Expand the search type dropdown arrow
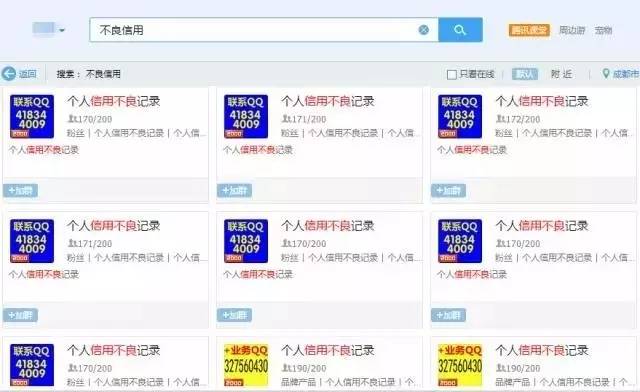This screenshot has width=640, height=392. click(62, 30)
